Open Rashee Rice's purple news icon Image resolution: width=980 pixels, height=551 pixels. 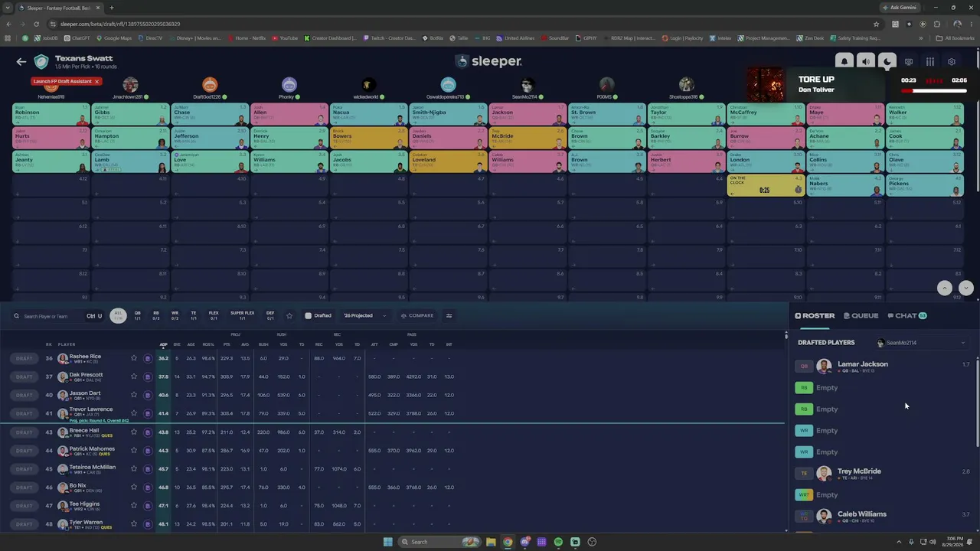pyautogui.click(x=148, y=358)
